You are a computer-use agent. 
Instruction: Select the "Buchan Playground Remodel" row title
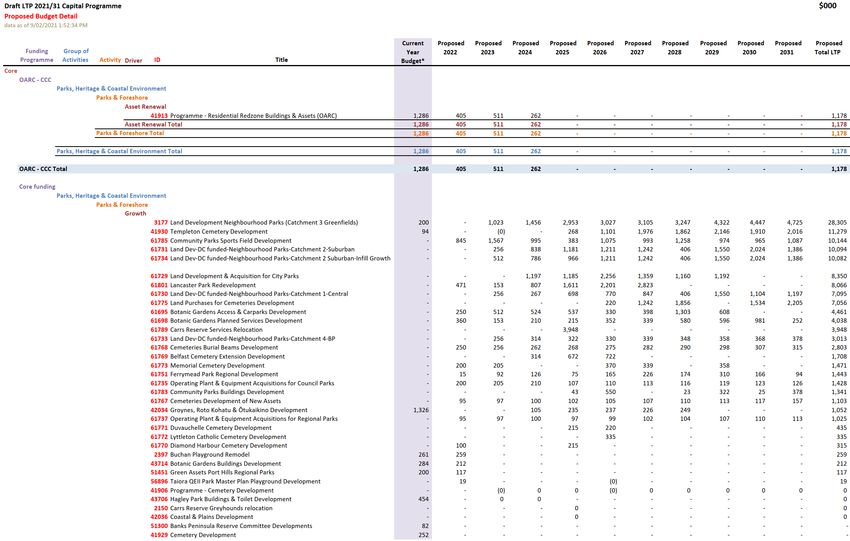[x=210, y=454]
